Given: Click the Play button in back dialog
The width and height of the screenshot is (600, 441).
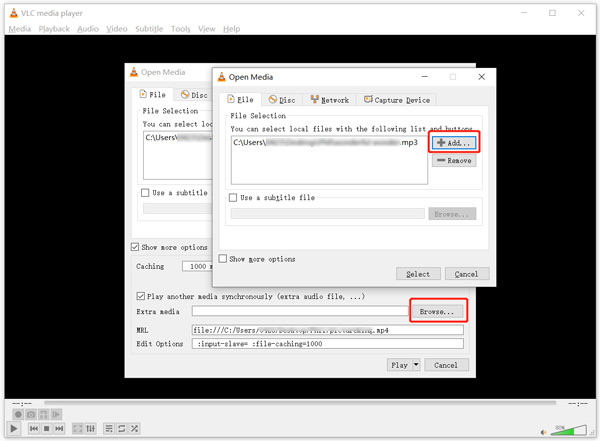Looking at the screenshot, I should pos(399,365).
